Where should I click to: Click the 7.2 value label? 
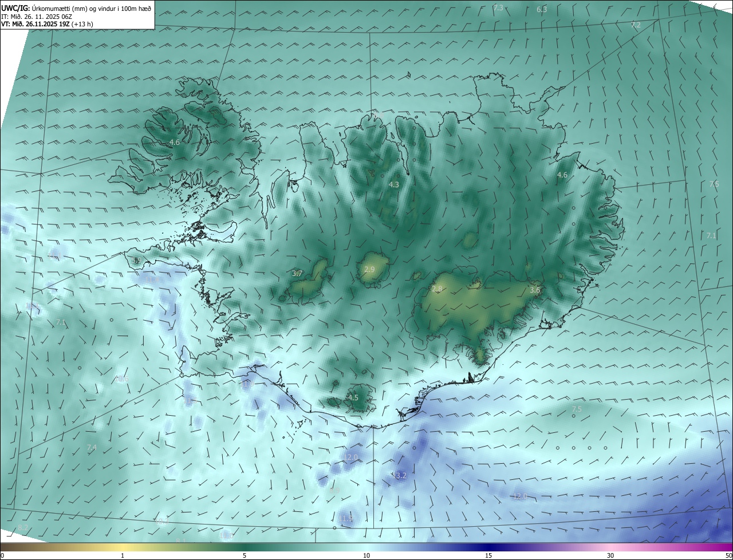pyautogui.click(x=636, y=25)
